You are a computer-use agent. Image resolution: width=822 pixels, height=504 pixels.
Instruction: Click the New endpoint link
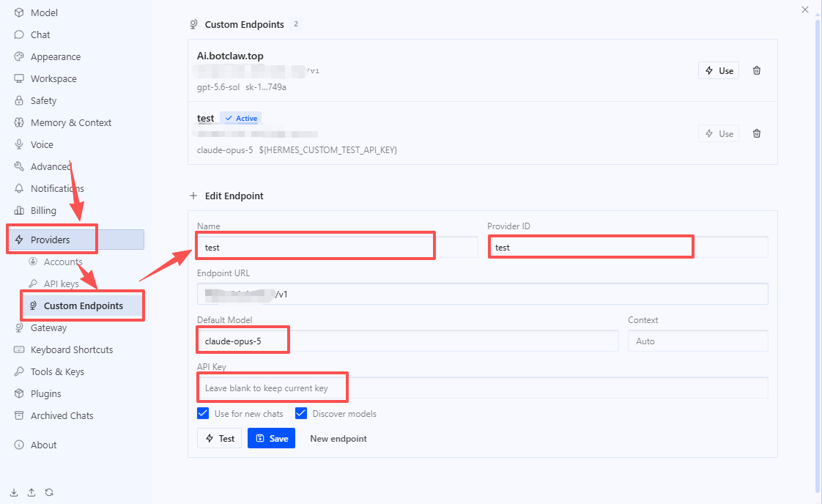(x=338, y=439)
